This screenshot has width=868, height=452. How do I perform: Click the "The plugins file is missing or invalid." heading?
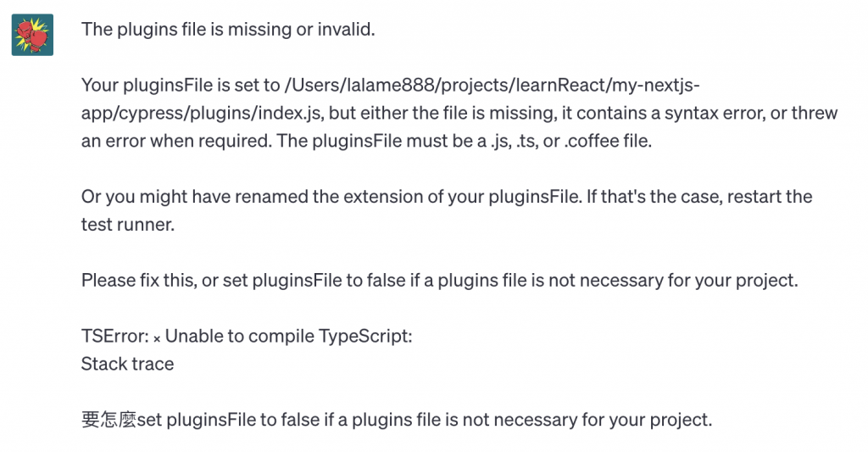227,30
